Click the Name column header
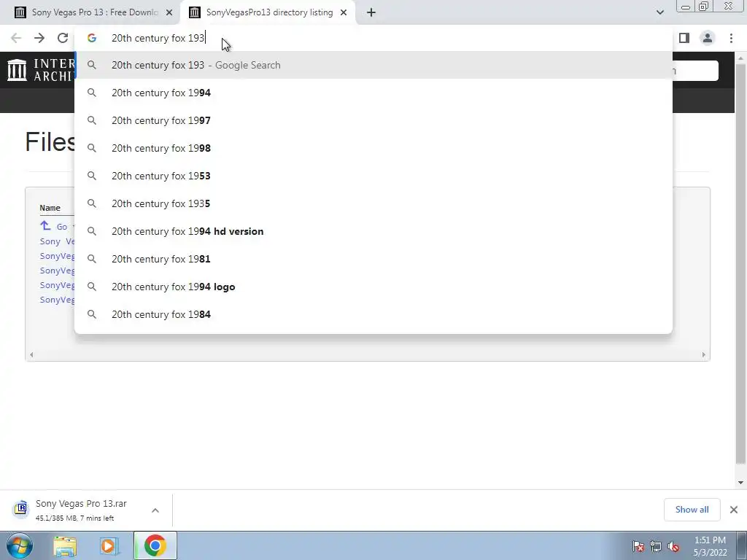 [x=50, y=208]
